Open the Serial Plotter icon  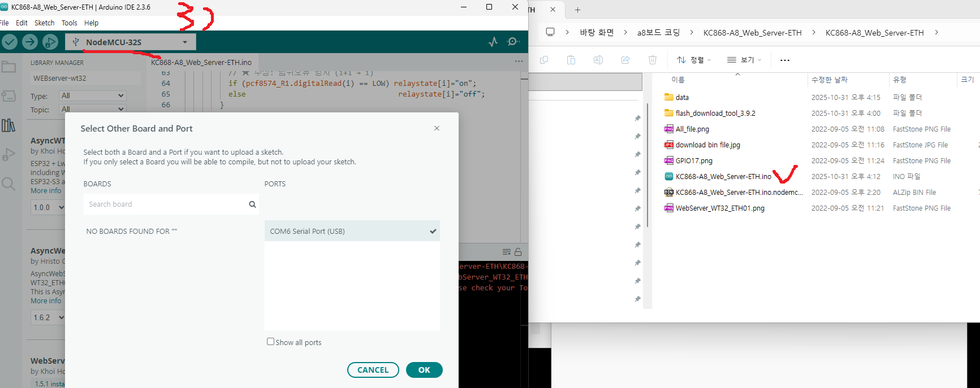(493, 42)
